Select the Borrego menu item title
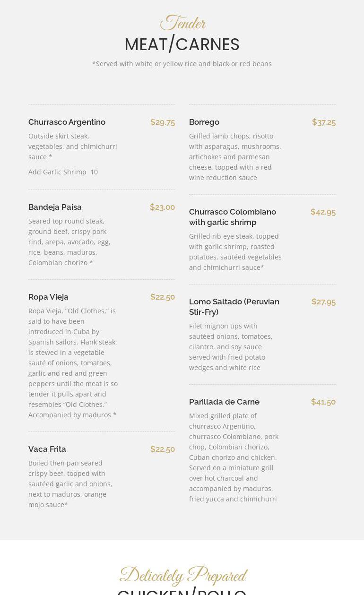This screenshot has width=364, height=595. 204,122
